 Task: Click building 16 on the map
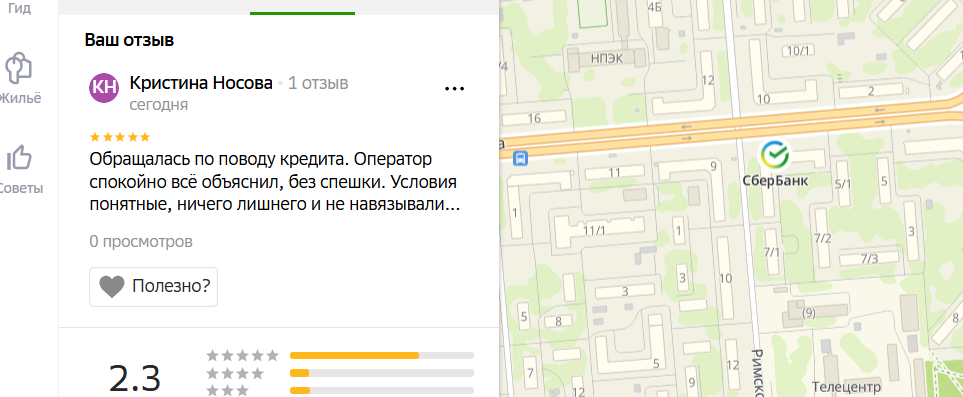[x=534, y=118]
